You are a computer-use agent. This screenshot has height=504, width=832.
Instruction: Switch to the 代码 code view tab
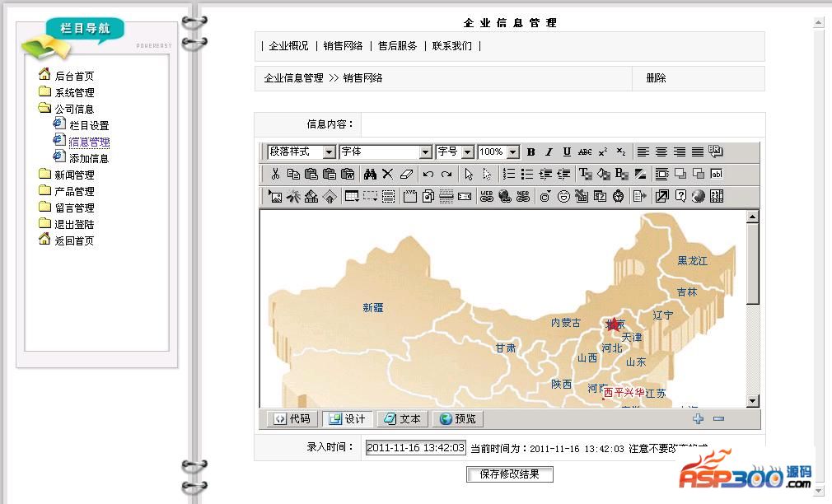[292, 419]
